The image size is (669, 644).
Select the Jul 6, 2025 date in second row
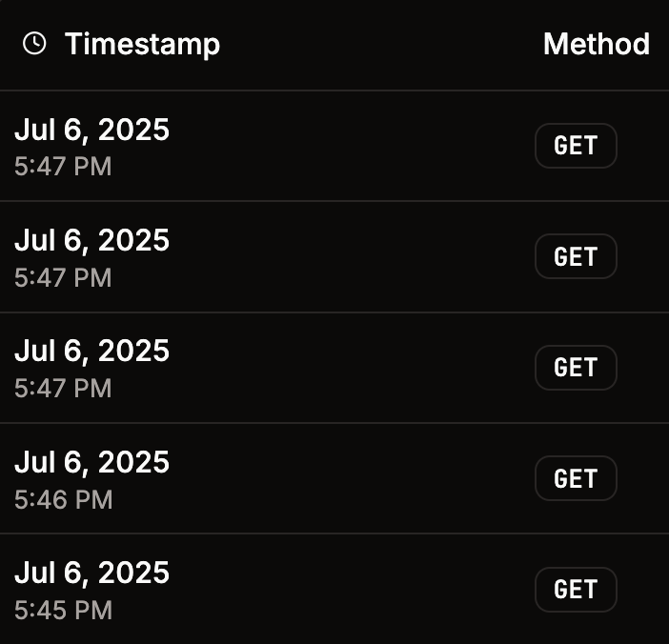point(91,240)
